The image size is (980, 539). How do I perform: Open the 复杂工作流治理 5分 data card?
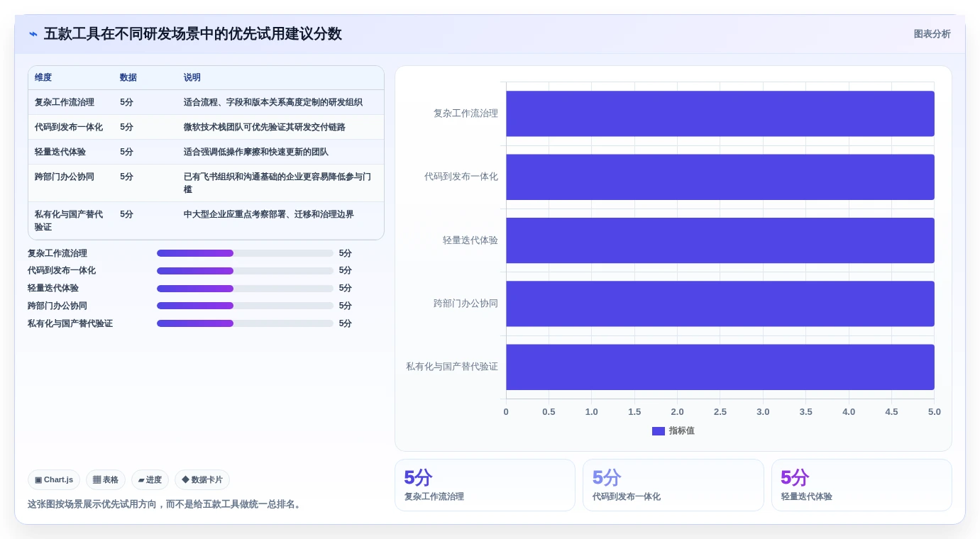[485, 485]
